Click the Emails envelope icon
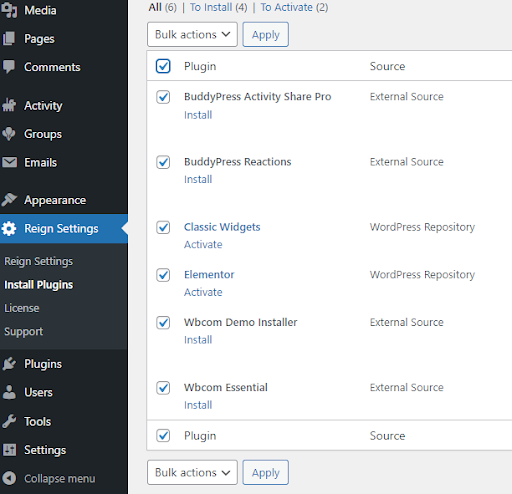 [9, 162]
